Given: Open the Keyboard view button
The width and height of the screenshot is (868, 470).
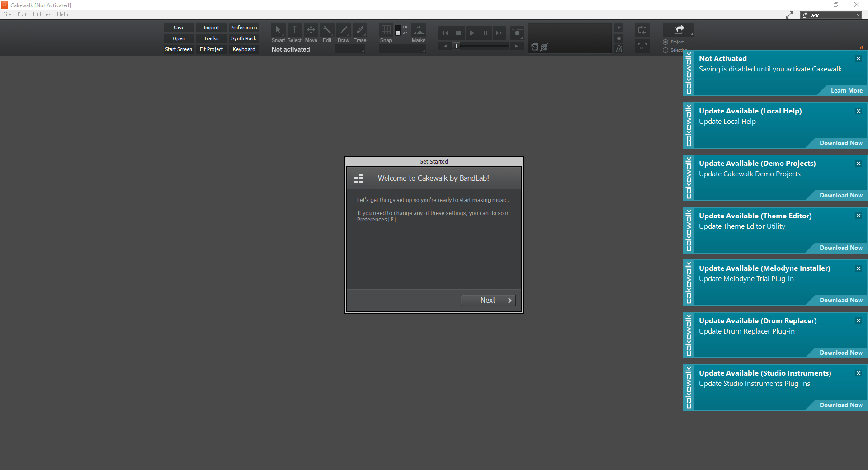Looking at the screenshot, I should 244,49.
